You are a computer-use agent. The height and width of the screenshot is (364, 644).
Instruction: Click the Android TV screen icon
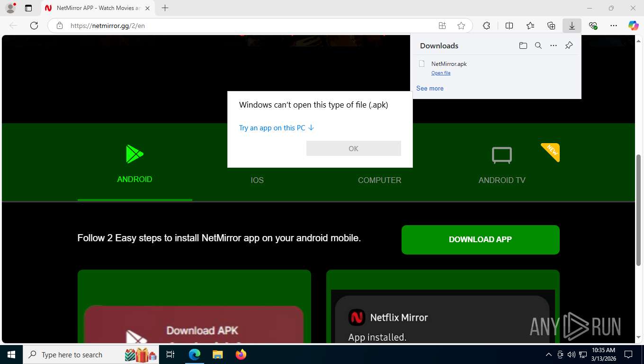(502, 155)
